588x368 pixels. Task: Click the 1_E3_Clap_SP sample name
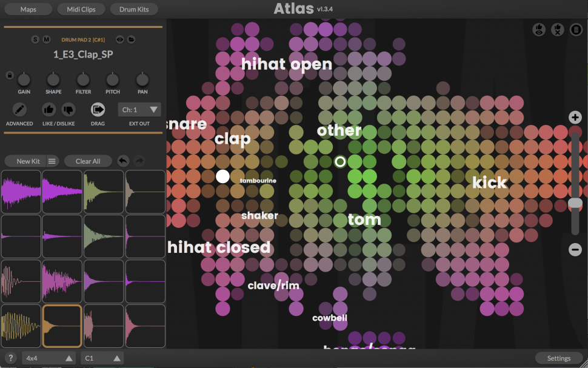pyautogui.click(x=83, y=55)
